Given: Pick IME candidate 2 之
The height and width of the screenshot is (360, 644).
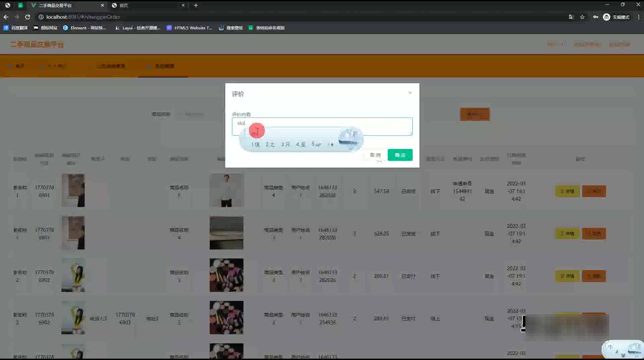Looking at the screenshot, I should (270, 144).
